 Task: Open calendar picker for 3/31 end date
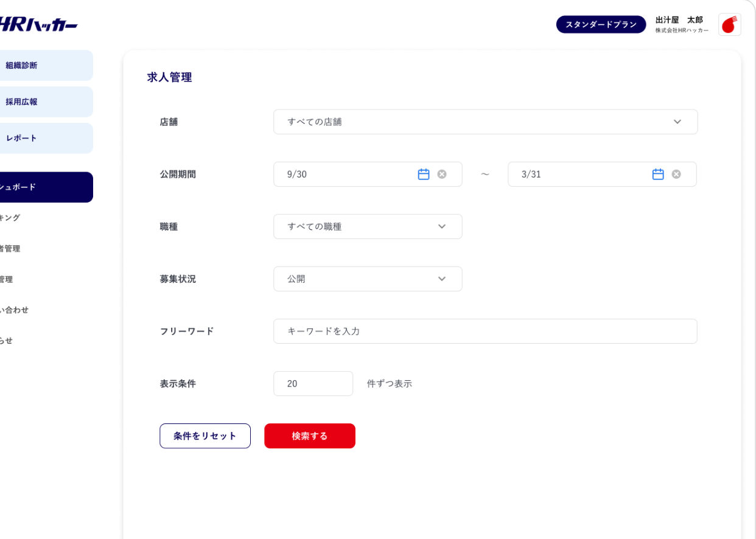pyautogui.click(x=658, y=175)
